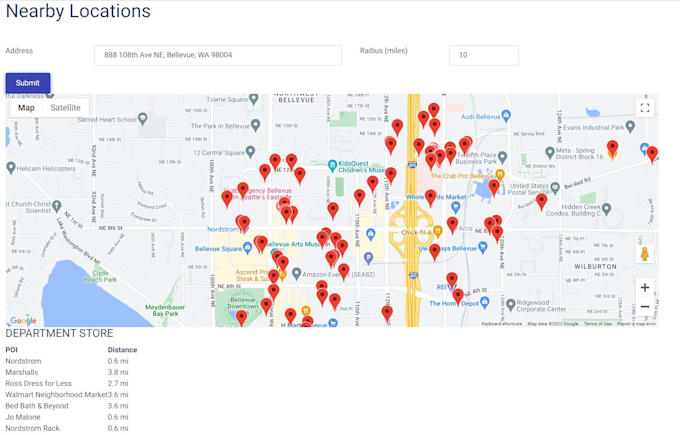The image size is (680, 435).
Task: Click Marshalls in POI list
Action: click(x=22, y=372)
